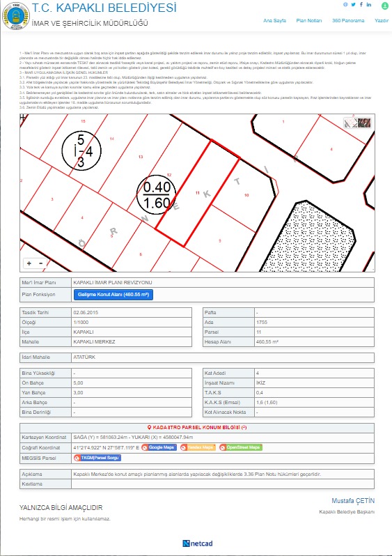Viewport: 392px width, 556px height.
Task: Click the Google Maps button icon
Action: [145, 447]
